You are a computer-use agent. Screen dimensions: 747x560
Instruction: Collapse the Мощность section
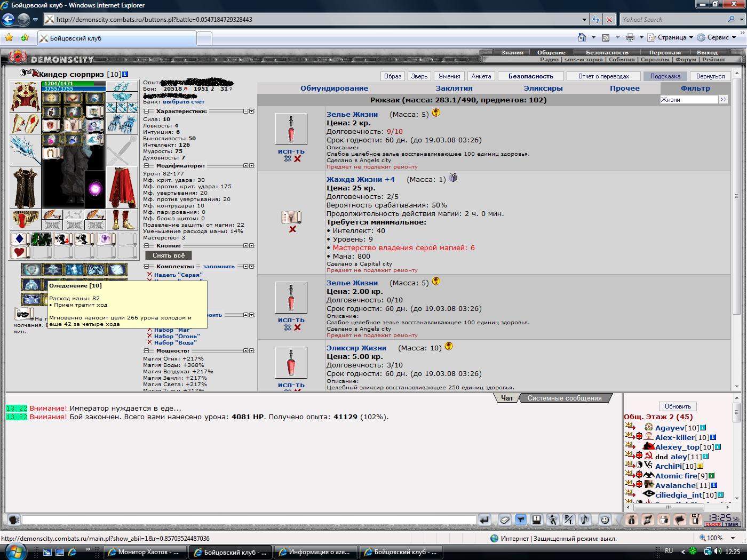[147, 351]
